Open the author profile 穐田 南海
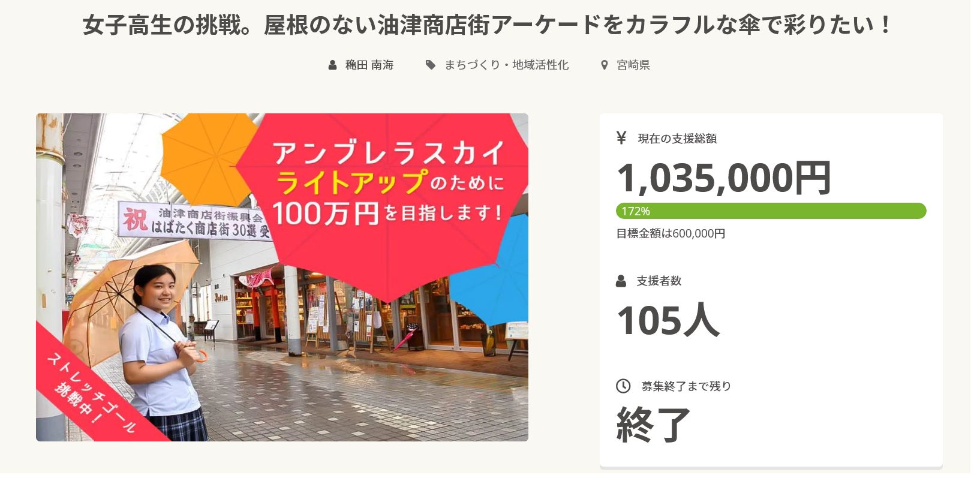 click(x=369, y=65)
